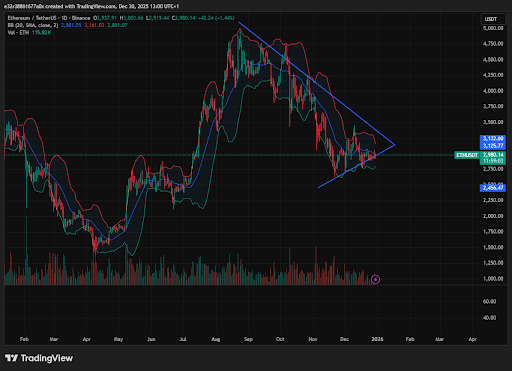Click the 2,000.00 price axis label

tap(493, 216)
